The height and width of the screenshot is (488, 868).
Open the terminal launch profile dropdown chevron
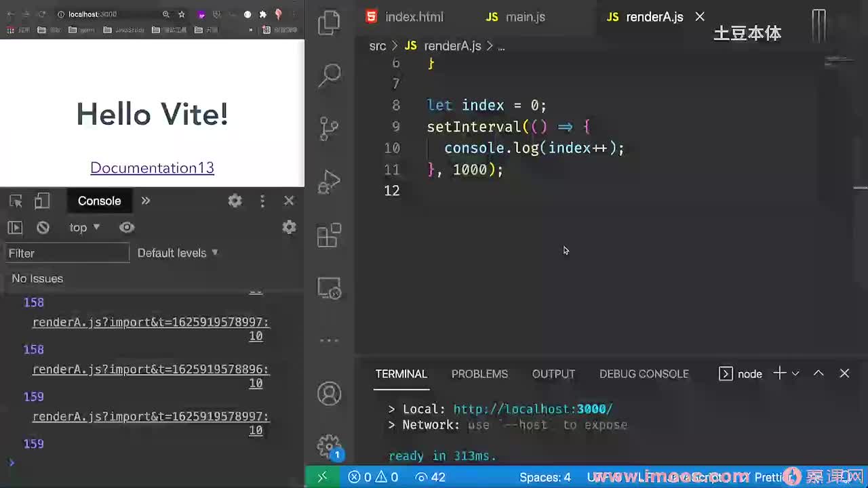tap(795, 373)
